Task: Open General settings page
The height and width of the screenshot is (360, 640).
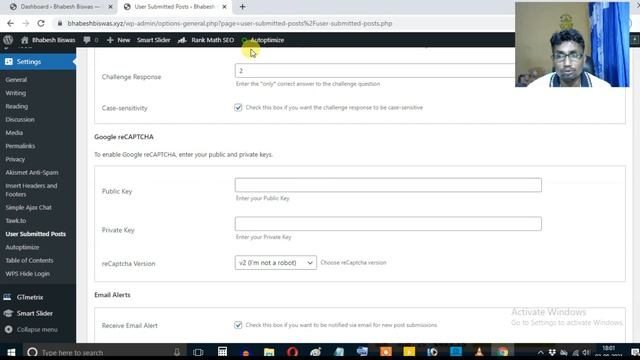Action: pos(16,80)
